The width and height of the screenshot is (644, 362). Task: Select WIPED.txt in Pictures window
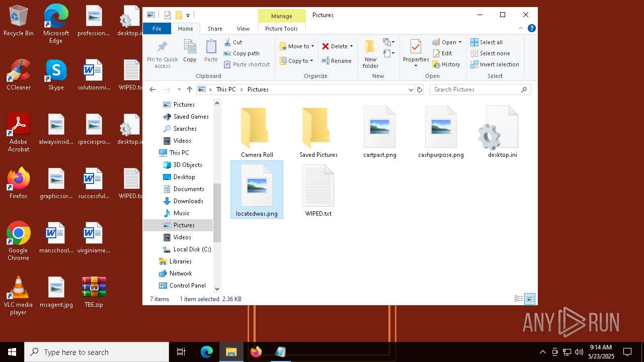click(318, 191)
